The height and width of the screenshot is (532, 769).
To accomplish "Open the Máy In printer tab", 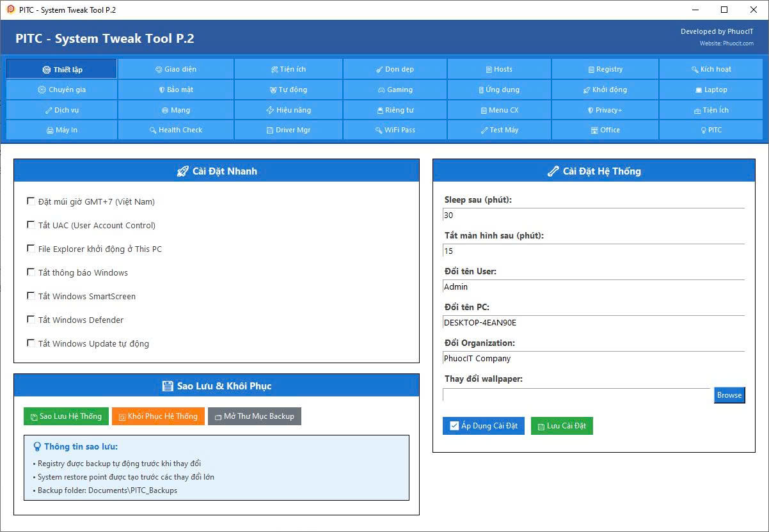I will (61, 130).
